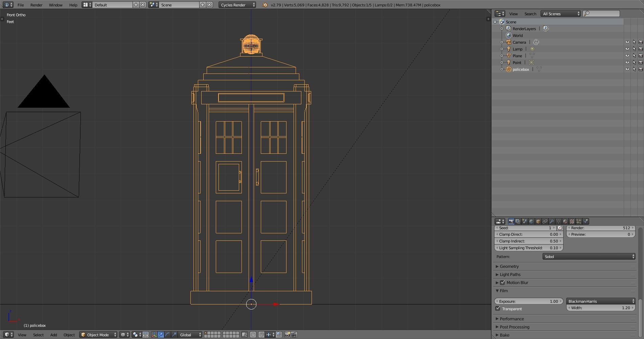Screen dimensions: 644x339
Task: Toggle policebox renderability camera icon
Action: click(641, 69)
